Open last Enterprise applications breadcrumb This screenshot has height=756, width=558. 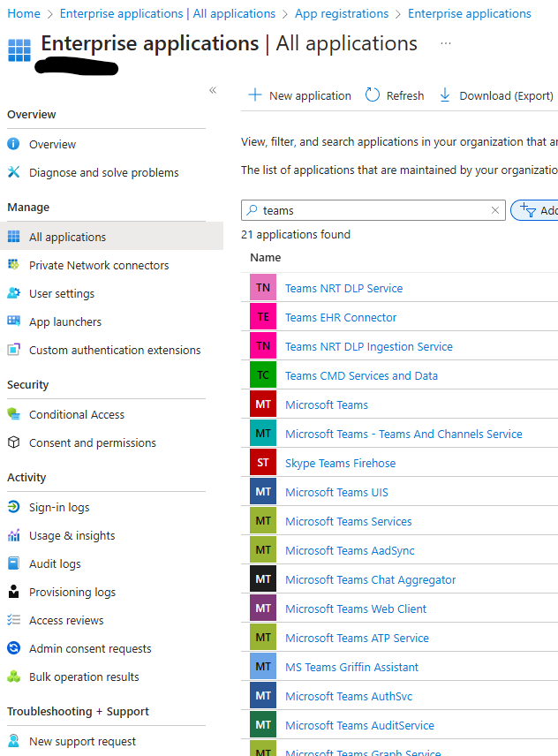(x=470, y=13)
